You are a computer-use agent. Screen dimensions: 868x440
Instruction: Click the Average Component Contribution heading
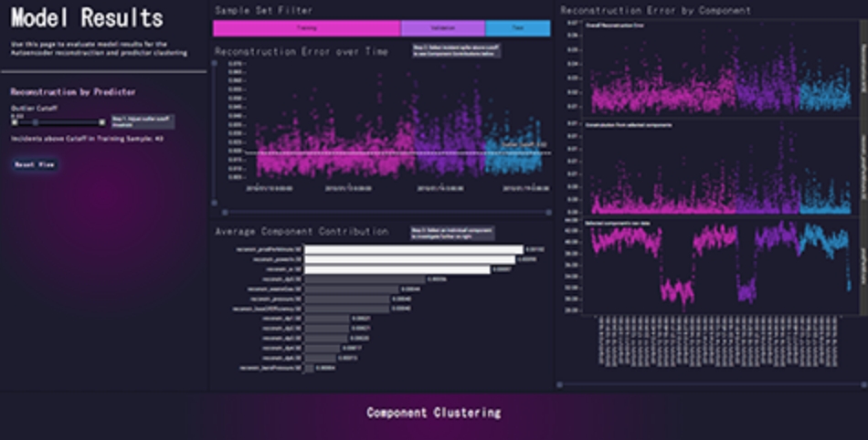pos(302,231)
